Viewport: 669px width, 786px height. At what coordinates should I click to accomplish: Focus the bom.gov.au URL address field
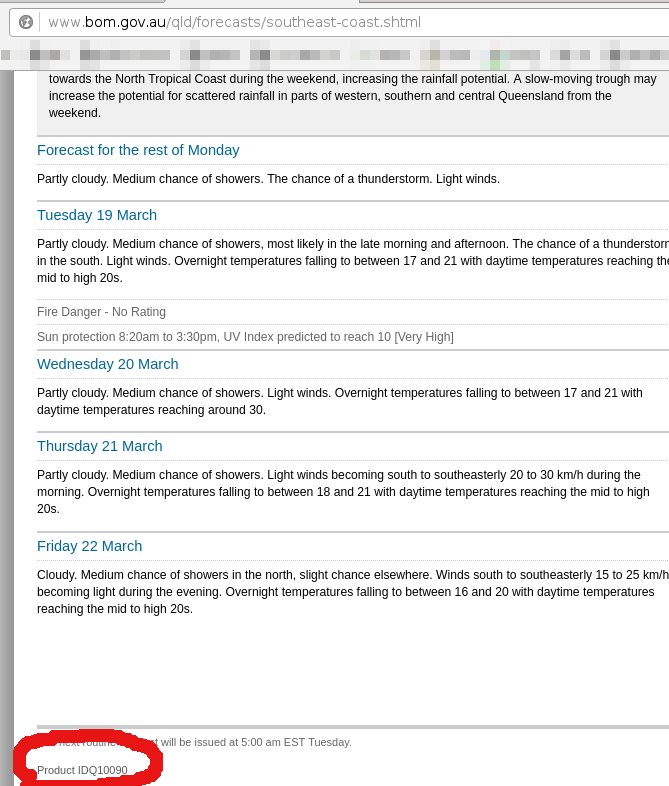[351, 22]
